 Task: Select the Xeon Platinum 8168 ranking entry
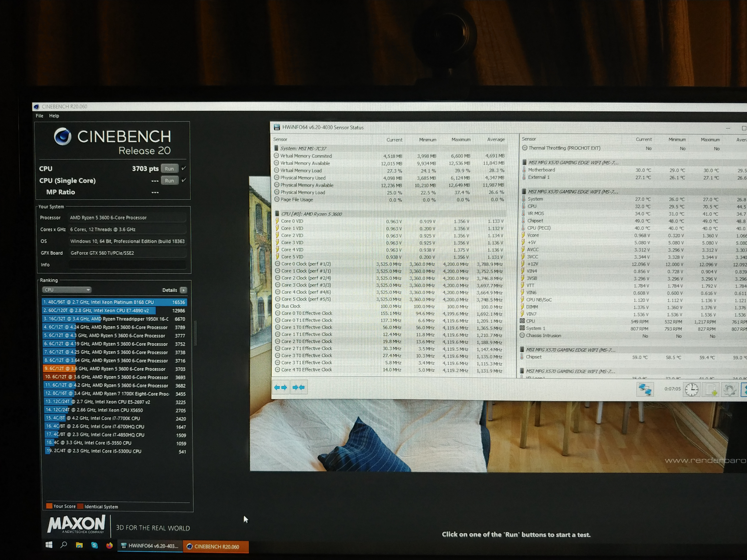(x=114, y=302)
